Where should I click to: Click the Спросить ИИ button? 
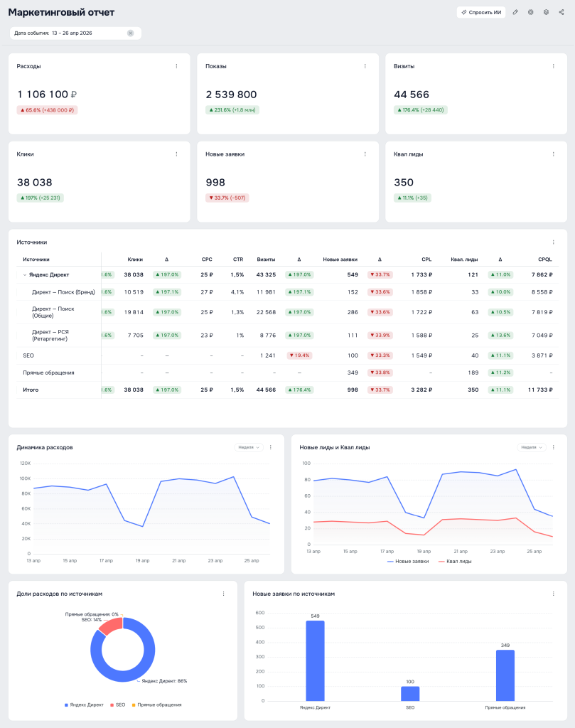click(x=480, y=13)
